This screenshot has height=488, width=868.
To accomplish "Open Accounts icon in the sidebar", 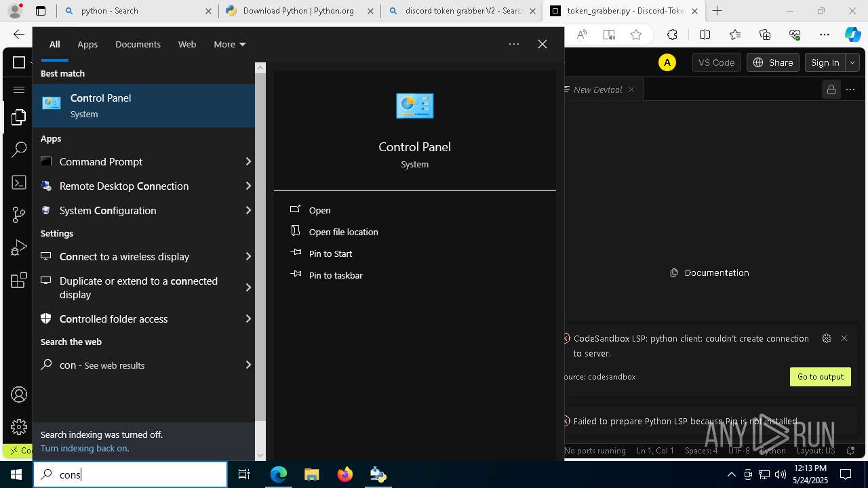I will 18,394.
